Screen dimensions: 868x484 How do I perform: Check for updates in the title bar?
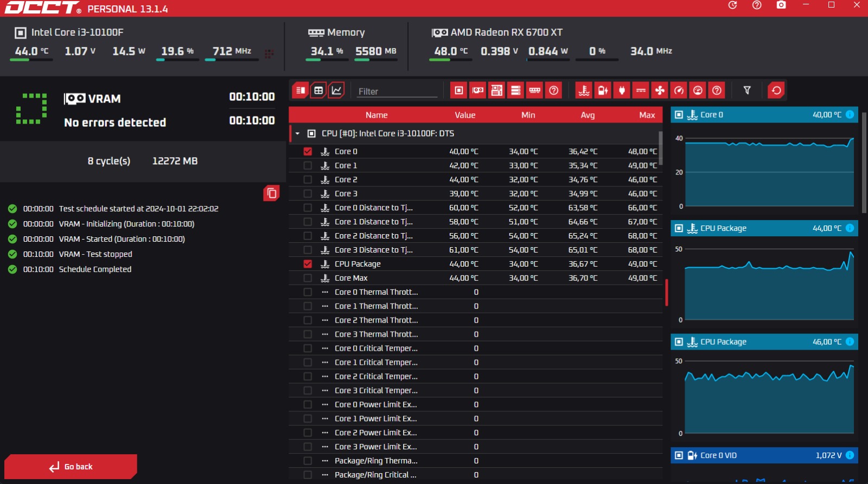tap(732, 5)
